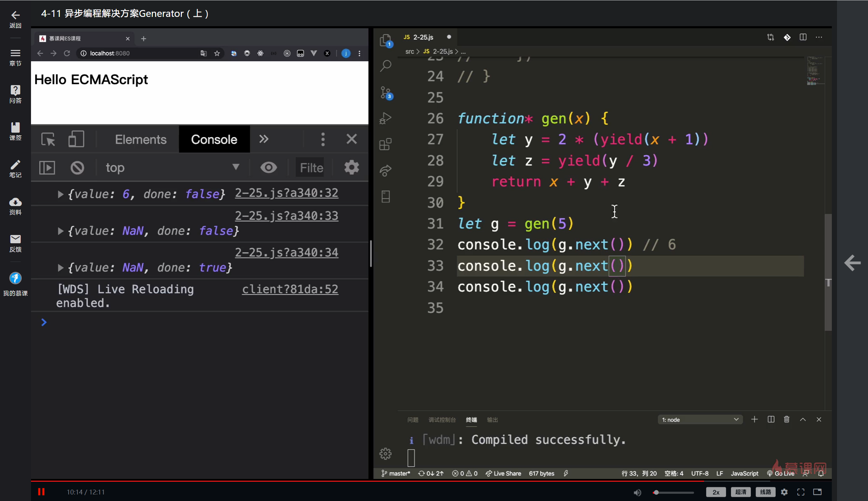
Task: Click the DevTools clear console icon
Action: [x=77, y=168]
